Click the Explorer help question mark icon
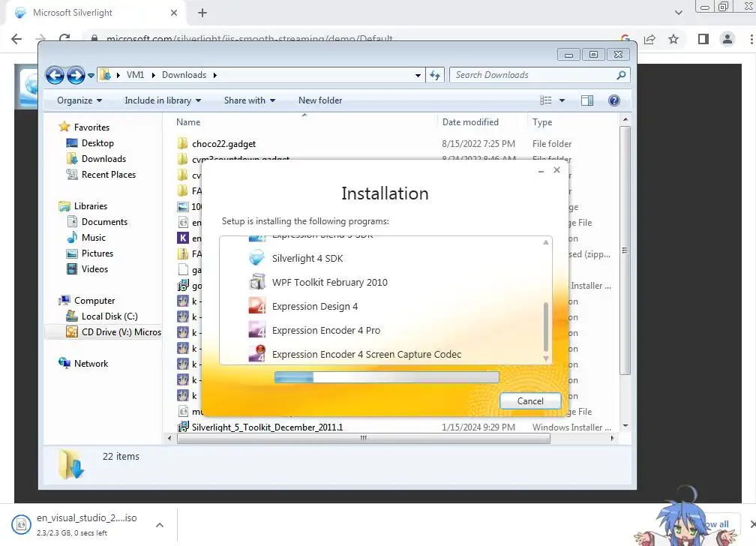Image resolution: width=756 pixels, height=546 pixels. [613, 100]
